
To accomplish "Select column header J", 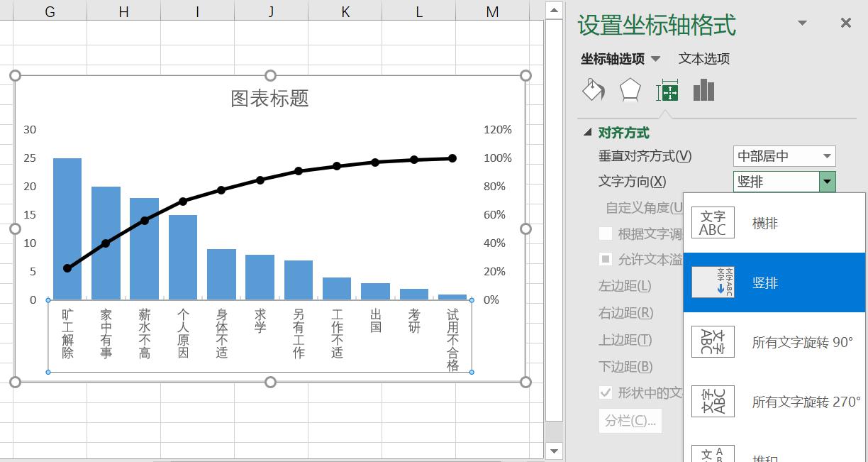I will pos(271,11).
